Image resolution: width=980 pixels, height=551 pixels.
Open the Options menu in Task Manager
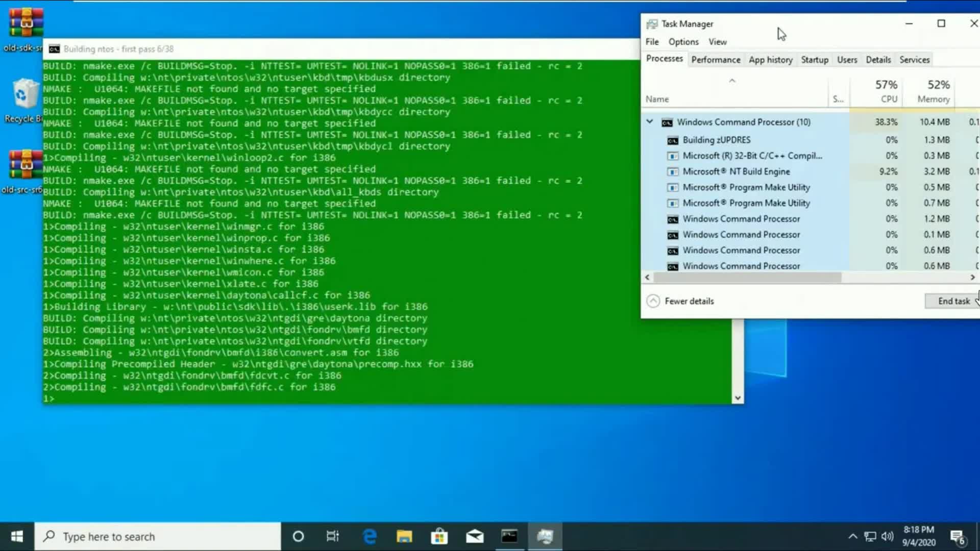[x=683, y=42]
